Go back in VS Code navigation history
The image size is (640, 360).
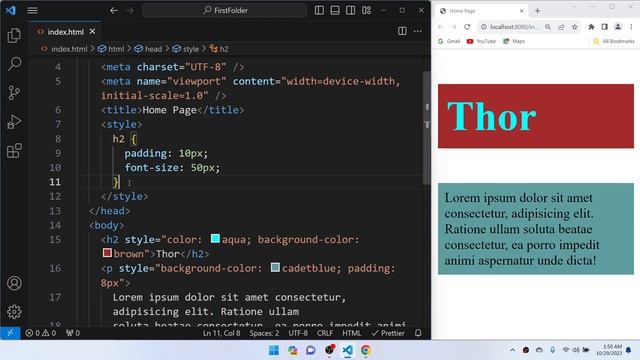pos(114,10)
